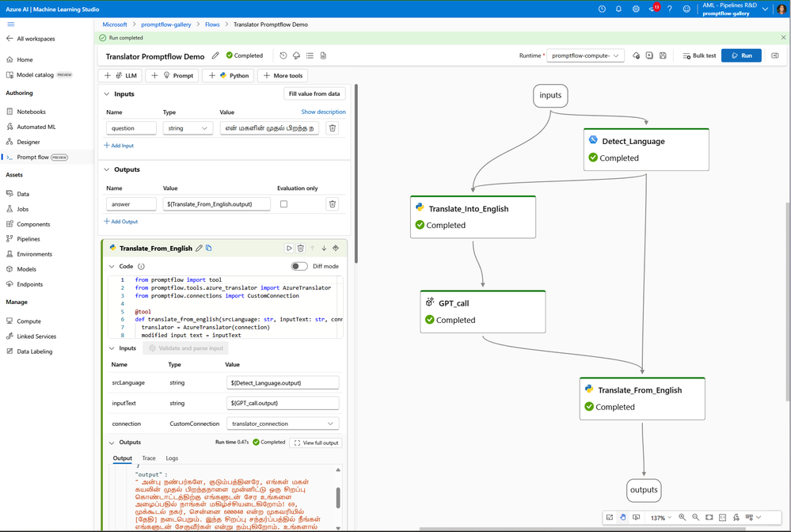This screenshot has width=791, height=532.
Task: Reset graph zoom to 1:1
Action: tap(722, 518)
